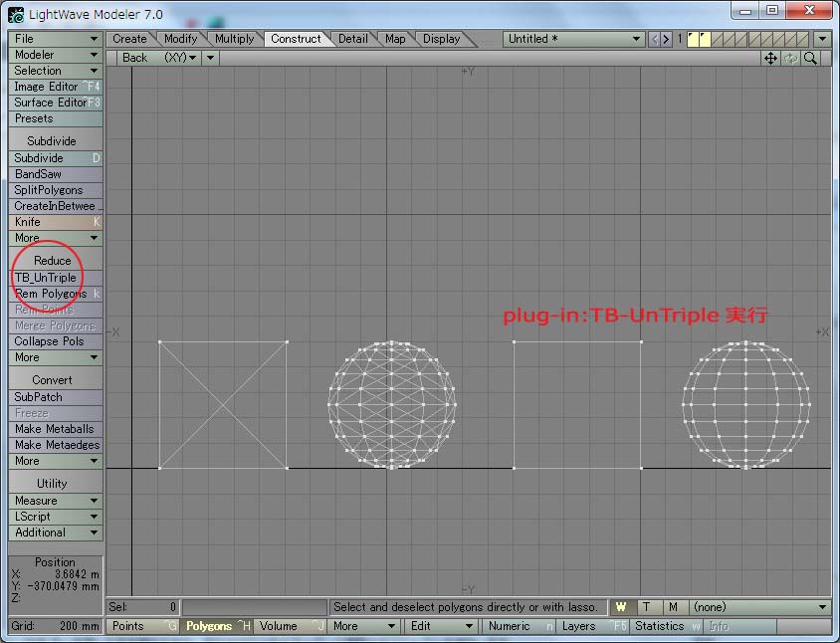The image size is (840, 643).
Task: Open the Measure dropdown
Action: pos(56,501)
